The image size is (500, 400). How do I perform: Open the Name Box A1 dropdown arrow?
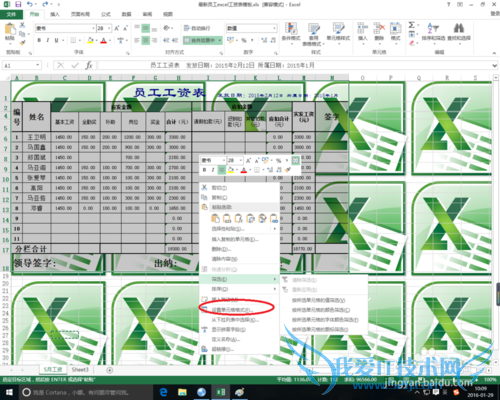tap(38, 65)
